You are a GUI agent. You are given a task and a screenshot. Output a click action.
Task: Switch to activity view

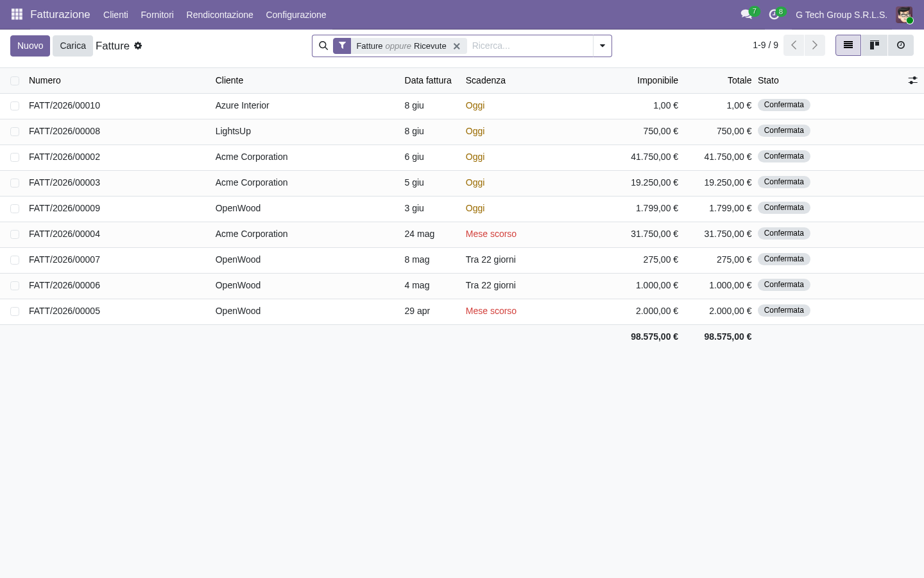901,46
